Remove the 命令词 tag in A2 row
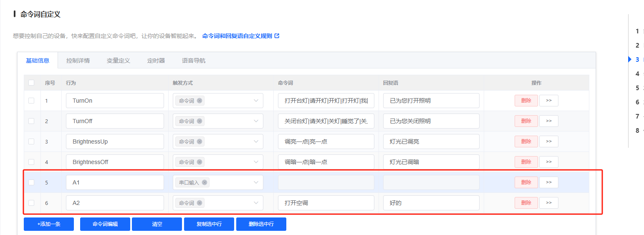The width and height of the screenshot is (644, 235). click(x=200, y=203)
